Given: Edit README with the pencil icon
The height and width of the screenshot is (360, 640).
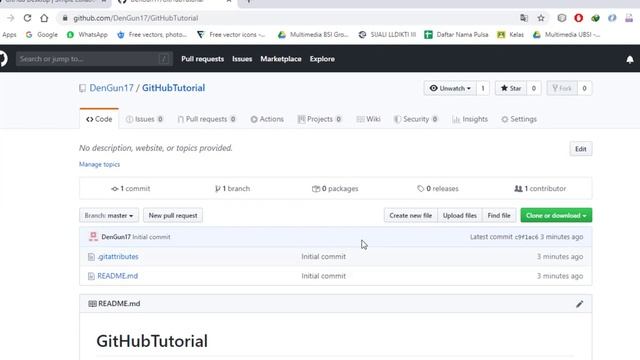Looking at the screenshot, I should (580, 304).
